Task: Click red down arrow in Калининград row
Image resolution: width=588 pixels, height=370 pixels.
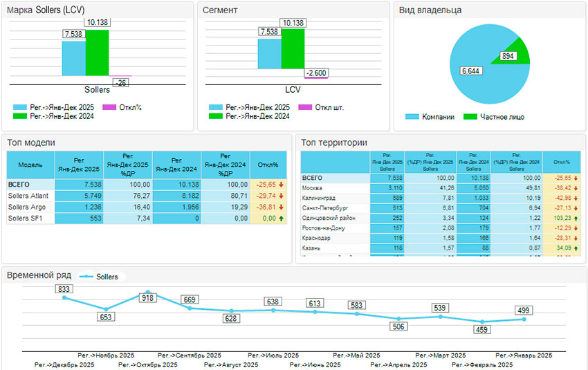Action: (x=576, y=198)
